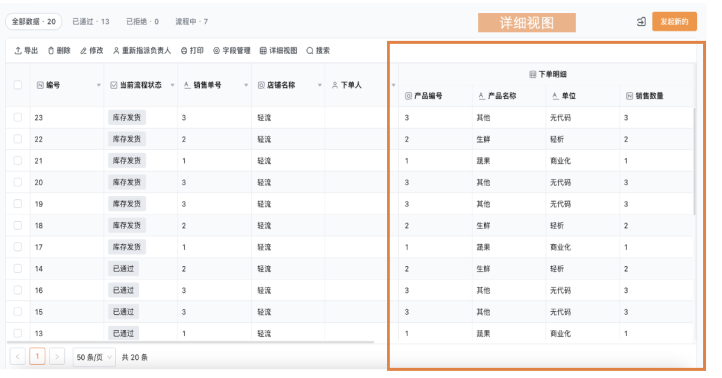The image size is (722, 378).
Task: Click the modify (修改) pencil icon
Action: [83, 51]
